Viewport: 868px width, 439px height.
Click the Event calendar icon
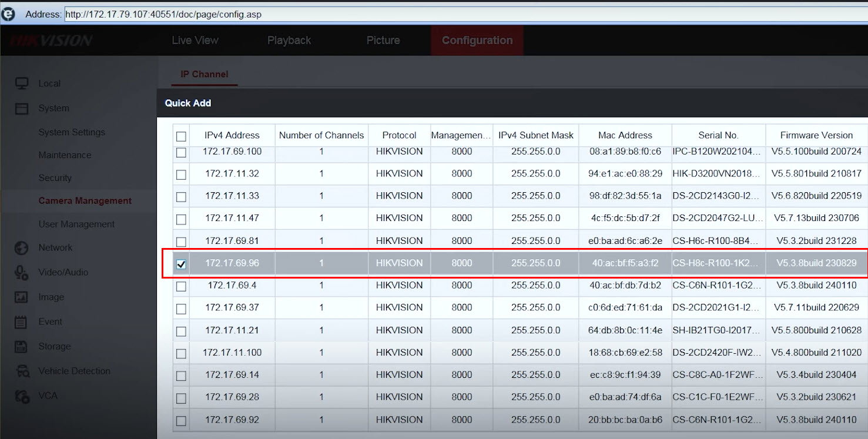coord(21,322)
